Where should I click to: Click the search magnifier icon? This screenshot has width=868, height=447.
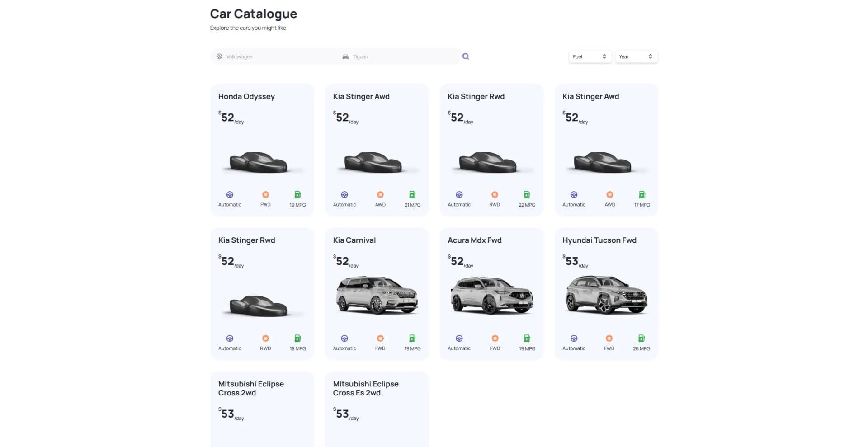point(466,56)
